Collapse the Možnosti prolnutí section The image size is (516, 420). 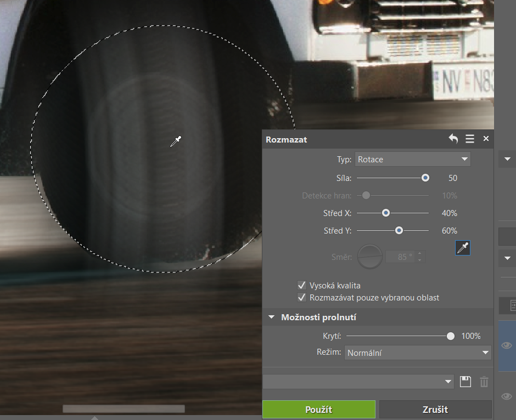pyautogui.click(x=272, y=317)
